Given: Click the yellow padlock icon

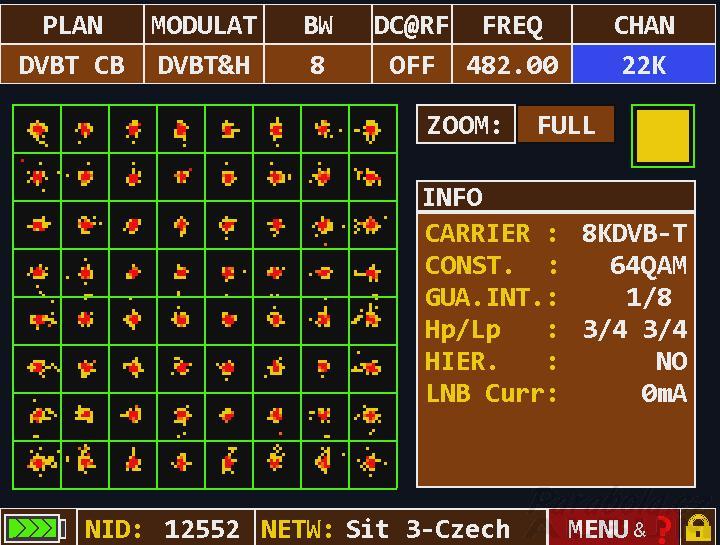Looking at the screenshot, I should coord(698,528).
